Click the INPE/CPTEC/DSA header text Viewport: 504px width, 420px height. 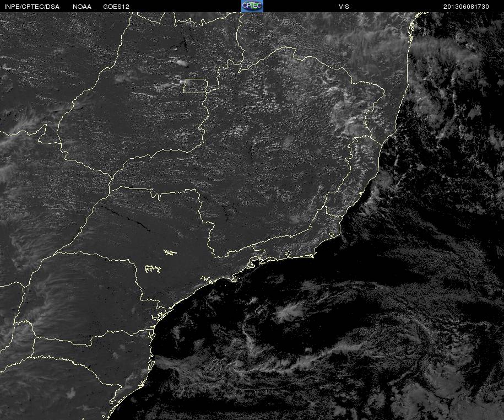pyautogui.click(x=32, y=7)
